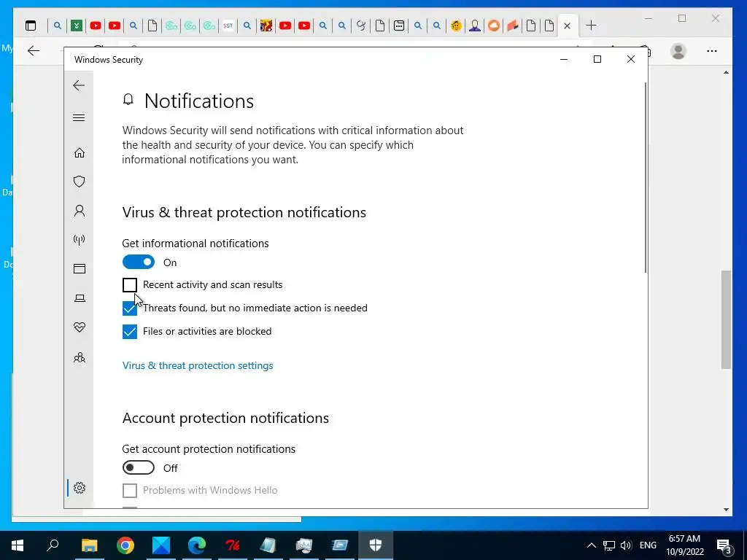Click Edge scrollbar up arrow
This screenshot has height=560, width=747.
click(x=726, y=72)
